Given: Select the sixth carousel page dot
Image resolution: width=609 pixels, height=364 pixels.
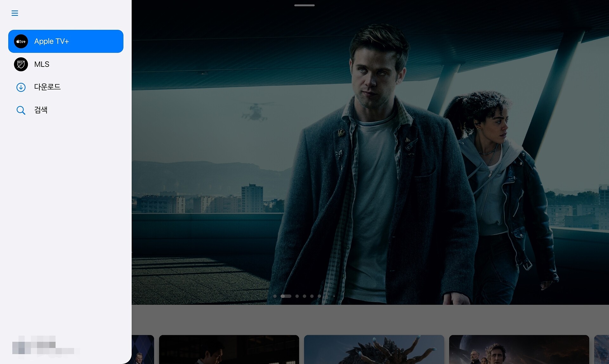Looking at the screenshot, I should click(x=319, y=296).
